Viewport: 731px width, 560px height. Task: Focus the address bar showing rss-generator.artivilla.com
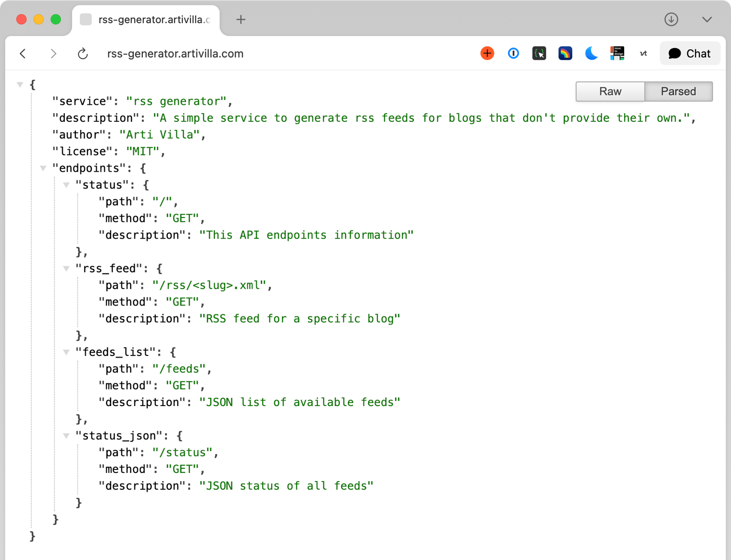[175, 53]
